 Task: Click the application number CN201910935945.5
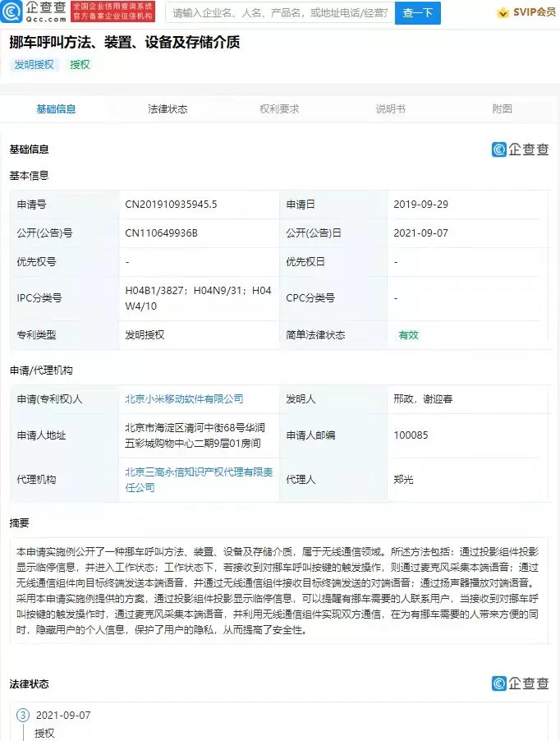pos(171,205)
